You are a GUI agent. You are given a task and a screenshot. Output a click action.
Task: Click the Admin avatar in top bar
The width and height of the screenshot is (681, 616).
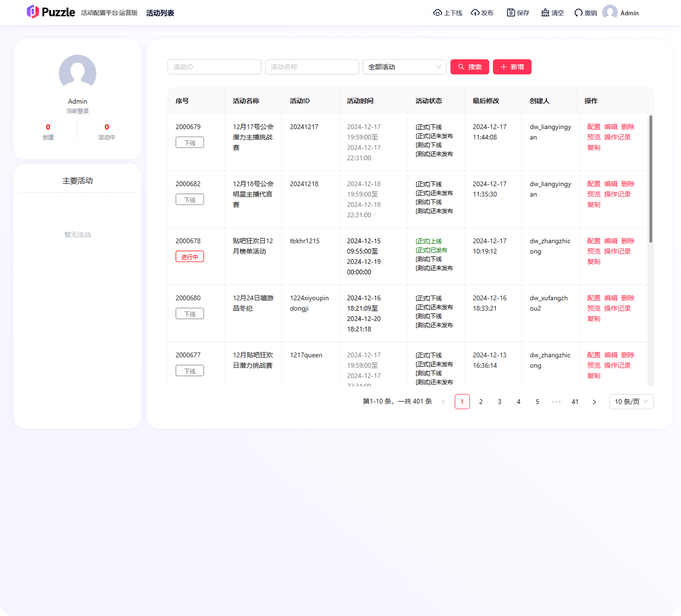click(x=610, y=12)
